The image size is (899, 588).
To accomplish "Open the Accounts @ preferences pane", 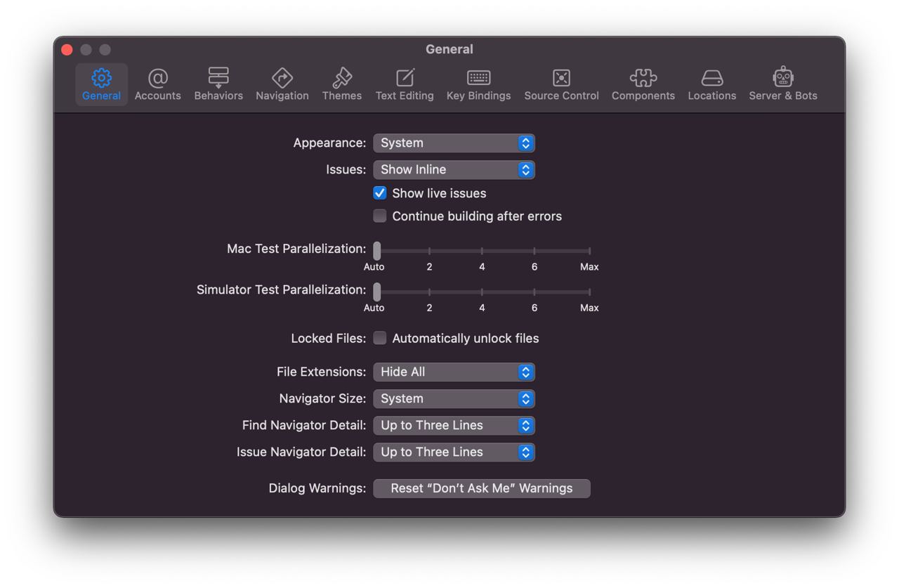I will (x=157, y=84).
